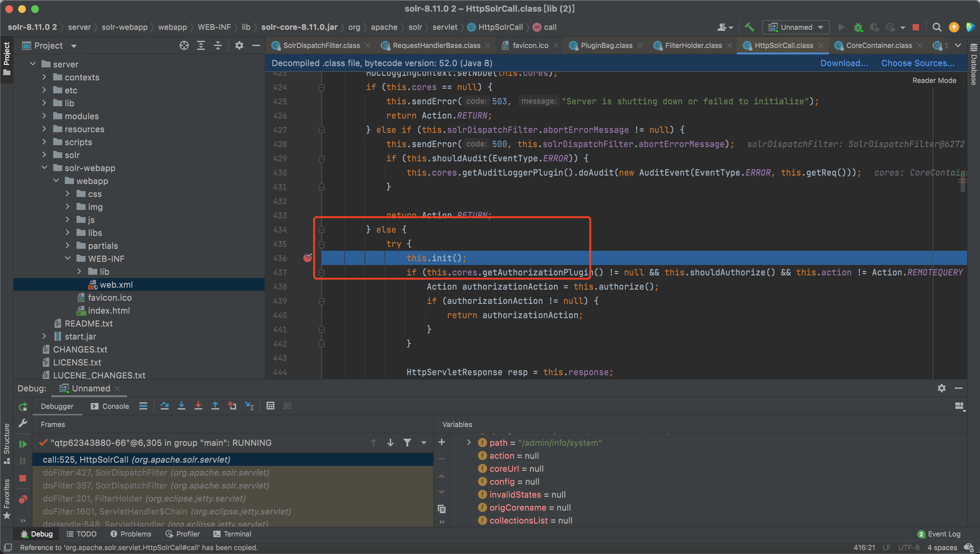This screenshot has width=980, height=554.
Task: Click the Resume Program green icon
Action: pyautogui.click(x=23, y=444)
